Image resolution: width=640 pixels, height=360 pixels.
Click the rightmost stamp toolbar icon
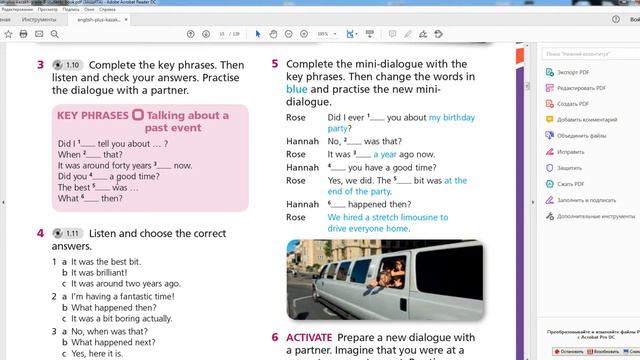[438, 34]
